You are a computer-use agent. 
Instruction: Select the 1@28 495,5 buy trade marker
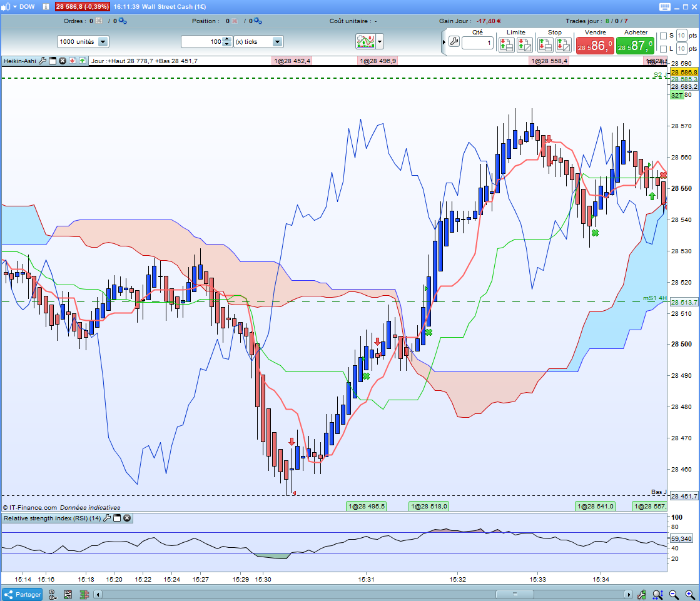coord(367,507)
